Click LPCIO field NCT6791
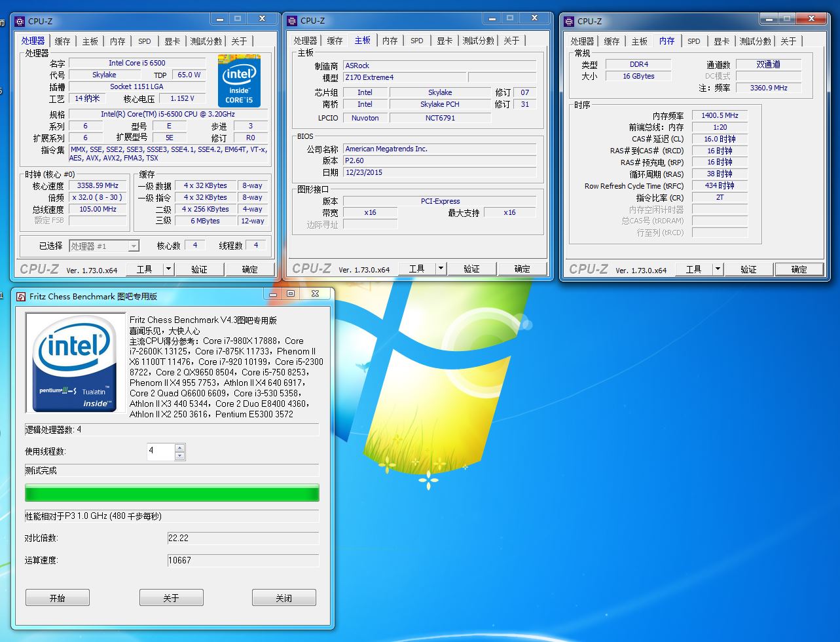Screen dimensions: 840x642 point(440,118)
